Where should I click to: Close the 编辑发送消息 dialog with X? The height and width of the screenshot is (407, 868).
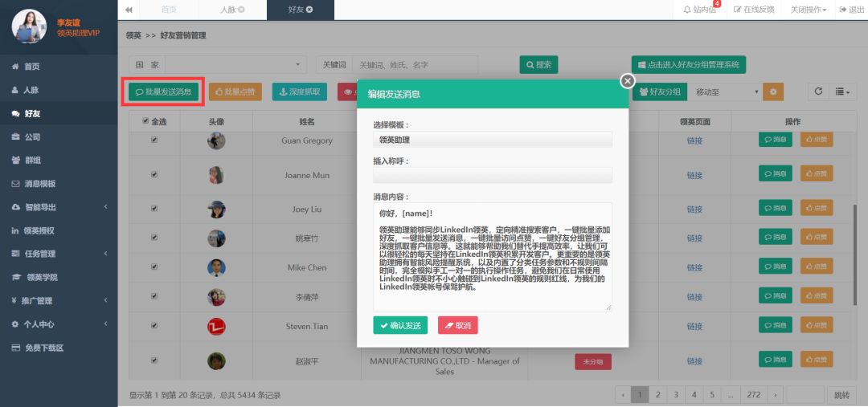pyautogui.click(x=627, y=81)
